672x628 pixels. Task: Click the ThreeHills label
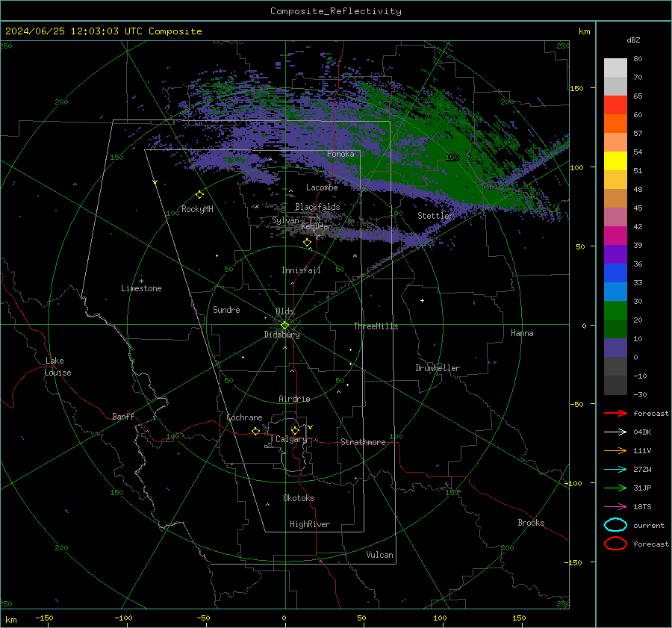pos(376,326)
